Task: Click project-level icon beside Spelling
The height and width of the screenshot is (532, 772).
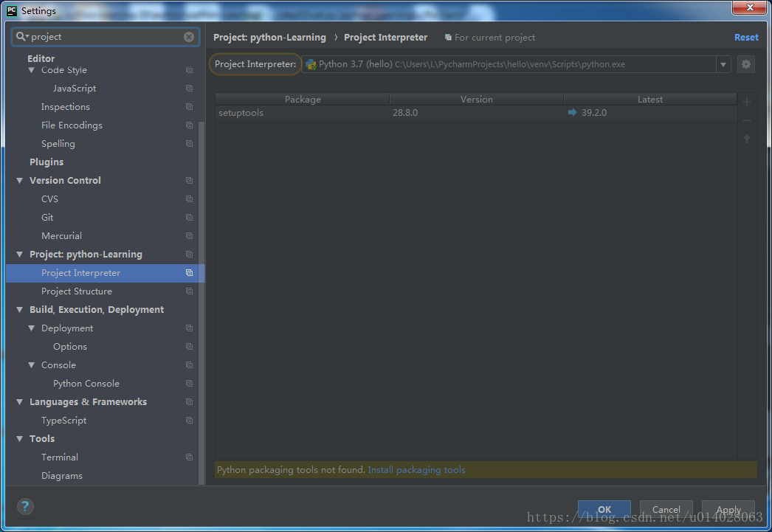Action: 189,144
